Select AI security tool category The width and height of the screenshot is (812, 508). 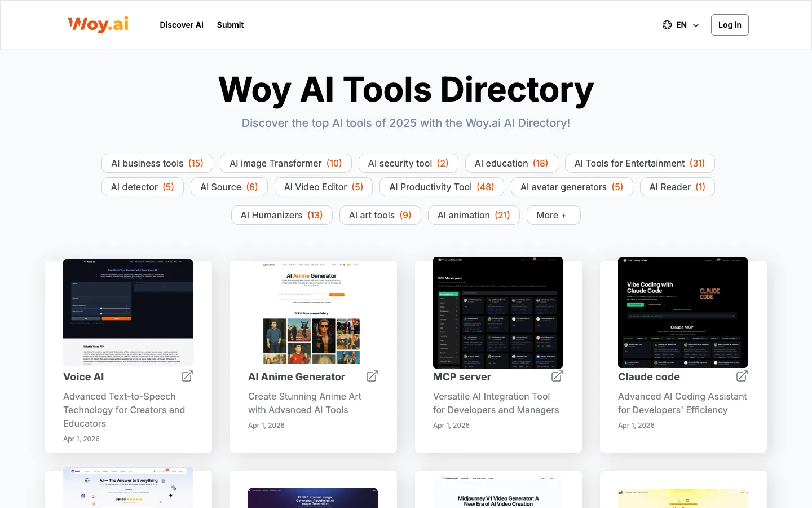[x=408, y=163]
